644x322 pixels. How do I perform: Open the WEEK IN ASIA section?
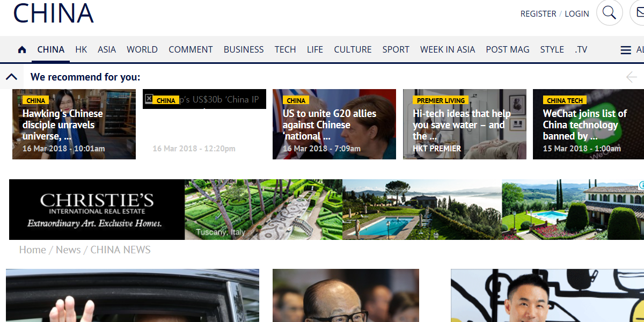(x=447, y=49)
